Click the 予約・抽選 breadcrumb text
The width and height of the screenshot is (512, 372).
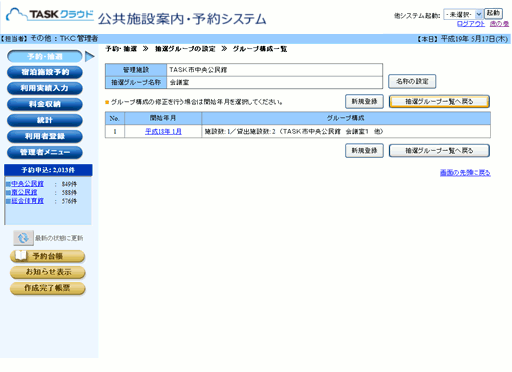[x=121, y=49]
